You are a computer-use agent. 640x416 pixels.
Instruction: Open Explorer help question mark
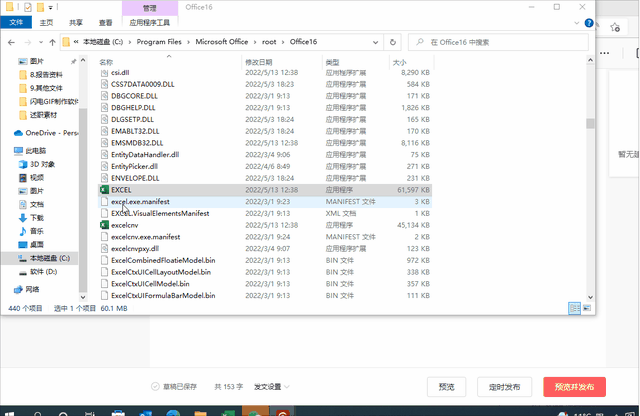589,23
